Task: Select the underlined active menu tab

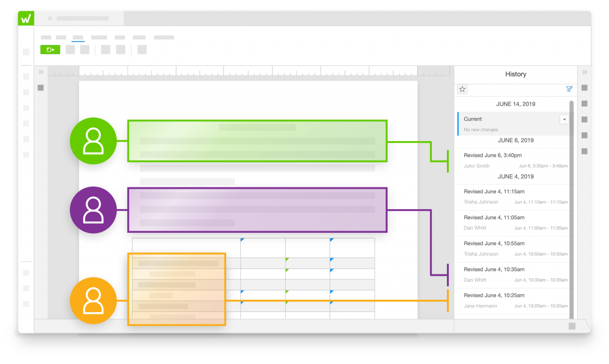Action: click(x=78, y=38)
